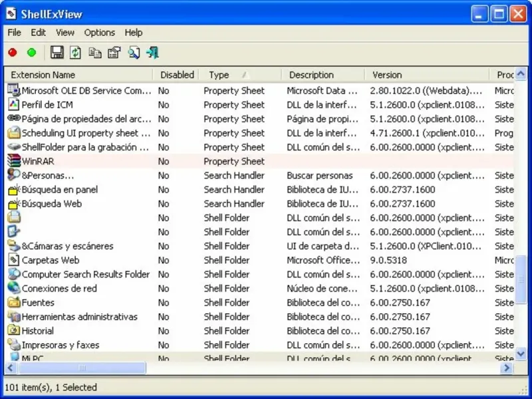Click the vertical scrollbar down arrow

tap(521, 354)
